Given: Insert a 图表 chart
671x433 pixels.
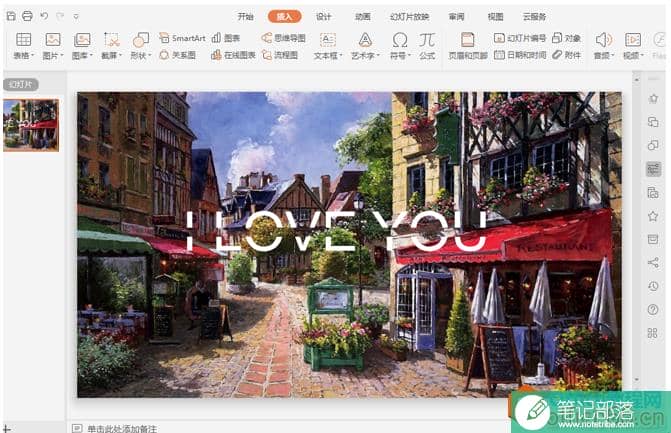Looking at the screenshot, I should coord(226,38).
